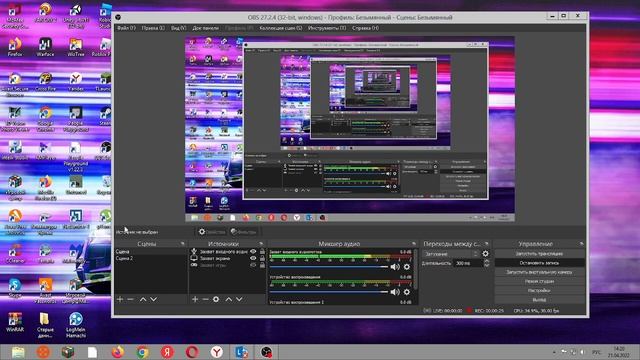Click the Длительность duration input field
The width and height of the screenshot is (640, 360).
point(469,263)
